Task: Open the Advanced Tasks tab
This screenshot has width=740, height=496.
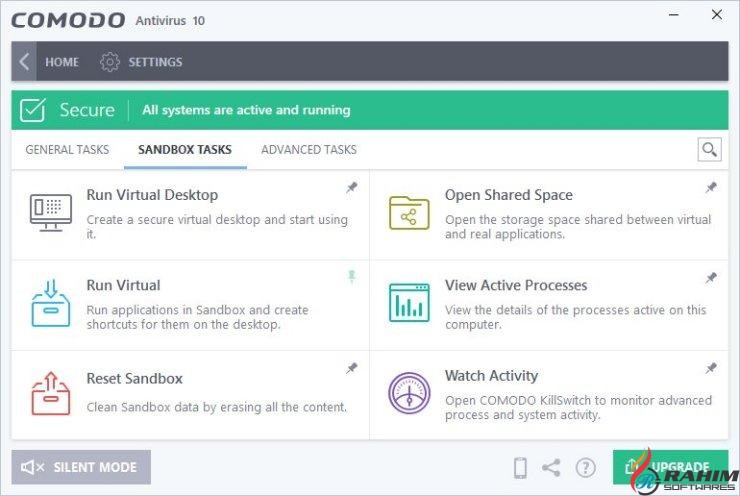Action: tap(309, 150)
